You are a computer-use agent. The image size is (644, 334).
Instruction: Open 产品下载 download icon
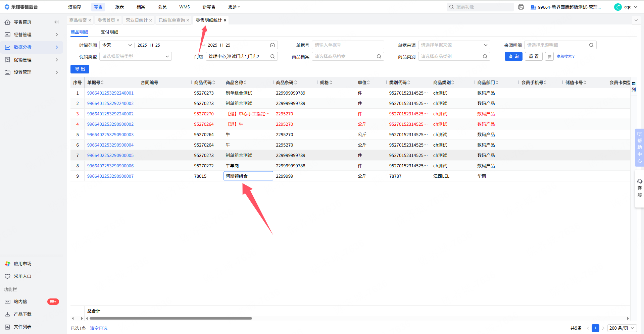7,314
